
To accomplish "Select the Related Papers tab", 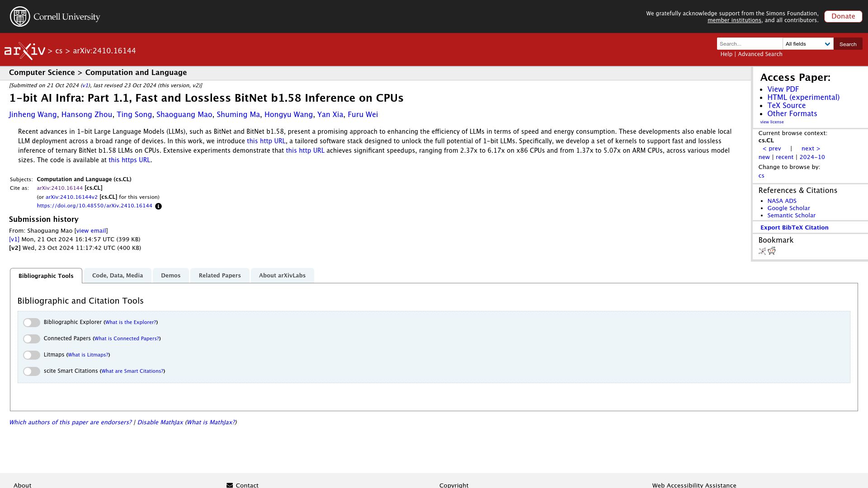I will (x=220, y=276).
